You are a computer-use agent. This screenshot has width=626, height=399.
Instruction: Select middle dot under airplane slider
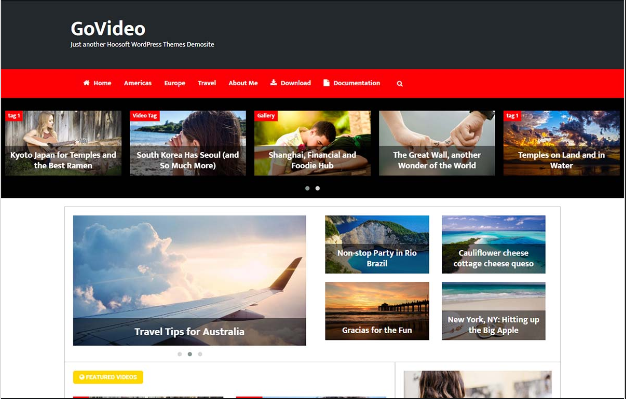190,354
